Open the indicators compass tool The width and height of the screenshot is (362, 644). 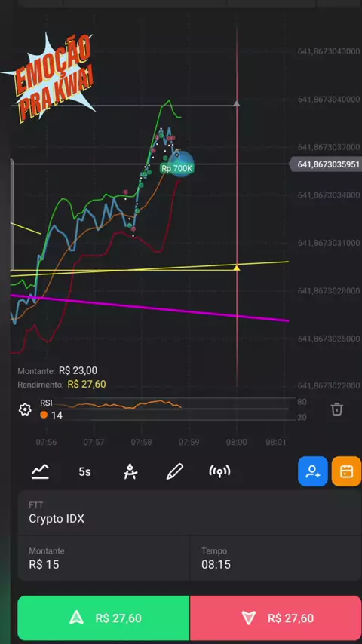130,471
